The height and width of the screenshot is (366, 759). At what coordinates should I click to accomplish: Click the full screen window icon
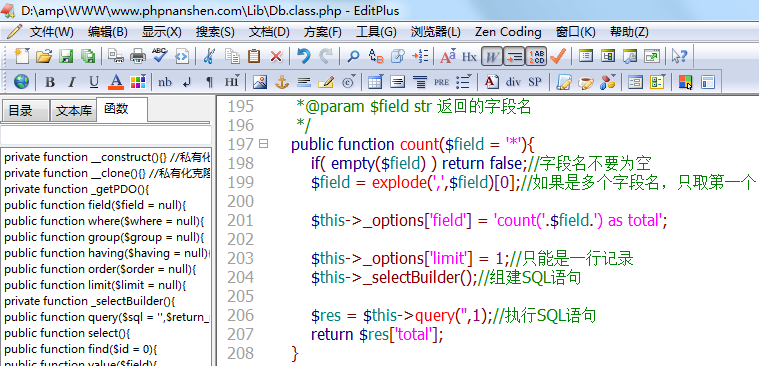[x=652, y=56]
